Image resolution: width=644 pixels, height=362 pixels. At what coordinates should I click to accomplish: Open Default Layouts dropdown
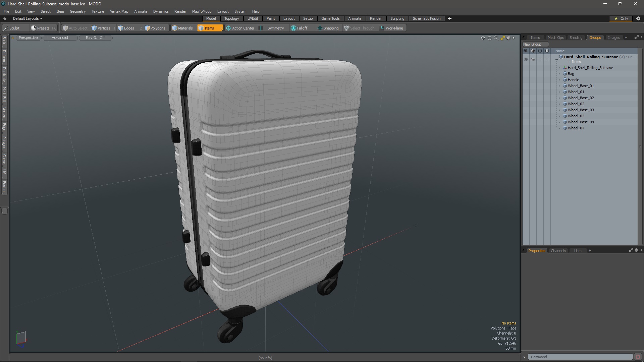coord(28,18)
